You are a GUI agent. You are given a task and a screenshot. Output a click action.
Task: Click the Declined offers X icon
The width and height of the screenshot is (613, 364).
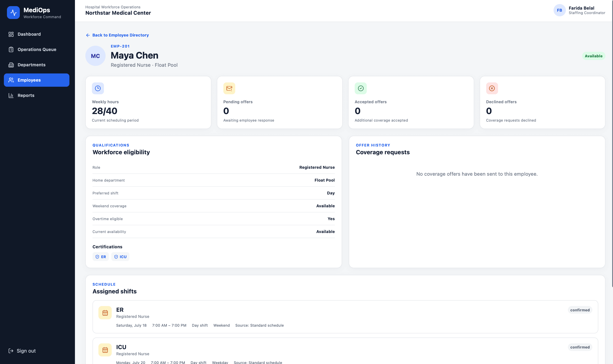(492, 88)
